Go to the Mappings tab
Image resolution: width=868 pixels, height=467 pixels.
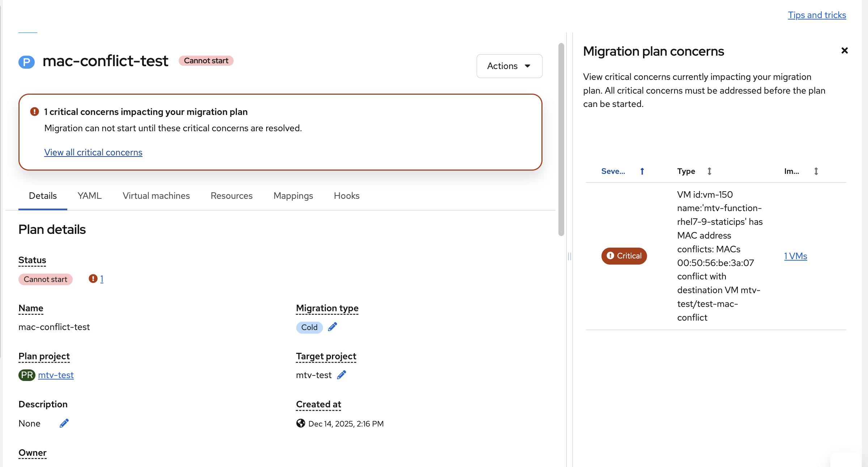click(293, 196)
